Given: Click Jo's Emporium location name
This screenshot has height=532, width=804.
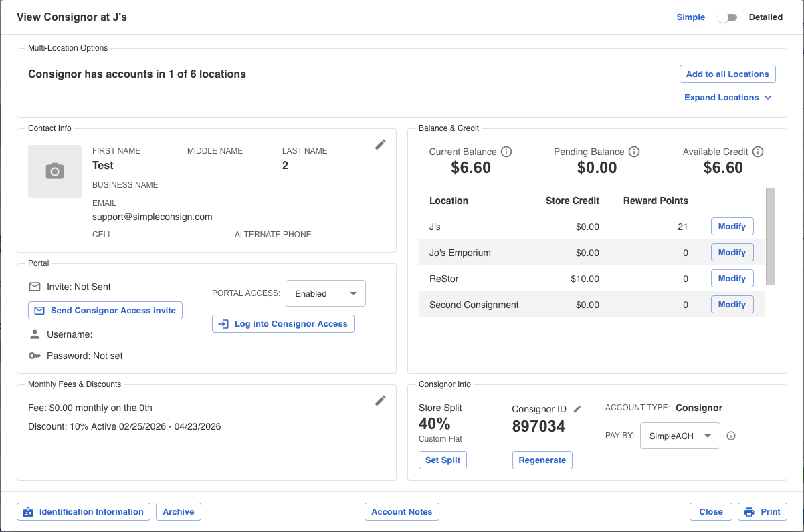Looking at the screenshot, I should pos(460,253).
